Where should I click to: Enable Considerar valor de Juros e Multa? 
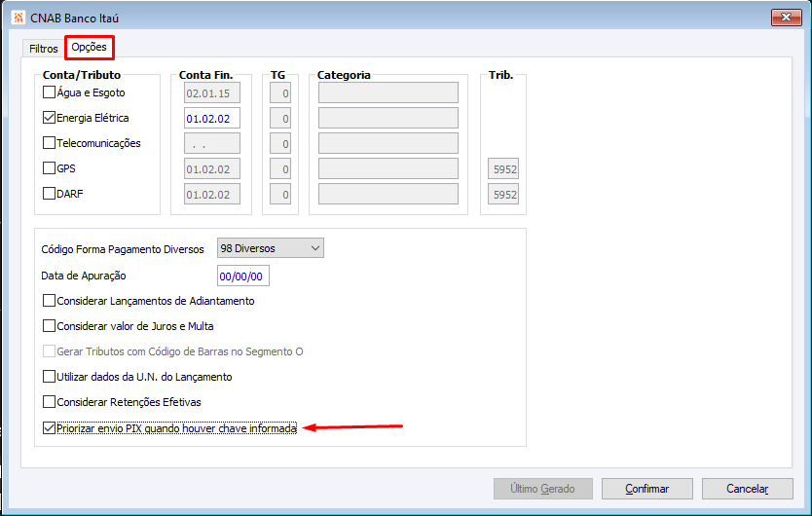coord(49,326)
